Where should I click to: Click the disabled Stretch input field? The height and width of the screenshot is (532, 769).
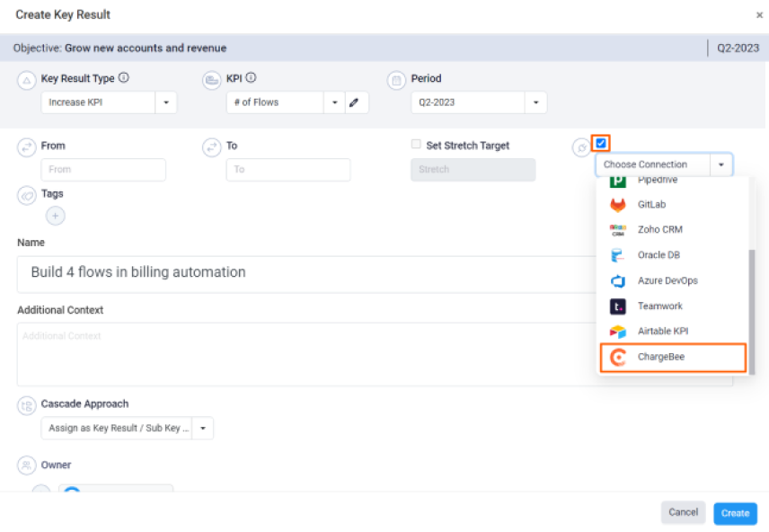pyautogui.click(x=473, y=170)
